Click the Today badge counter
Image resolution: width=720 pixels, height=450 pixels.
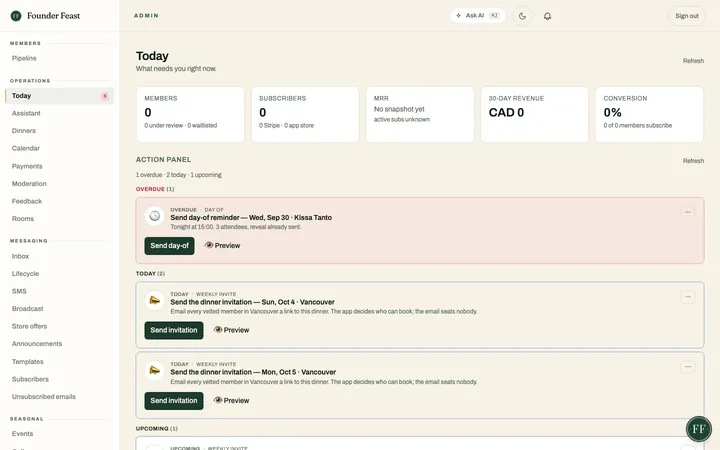105,96
